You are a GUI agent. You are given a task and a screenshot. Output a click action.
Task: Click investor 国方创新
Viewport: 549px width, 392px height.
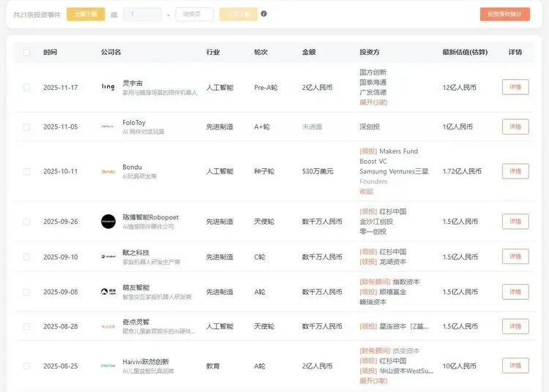[x=373, y=72]
